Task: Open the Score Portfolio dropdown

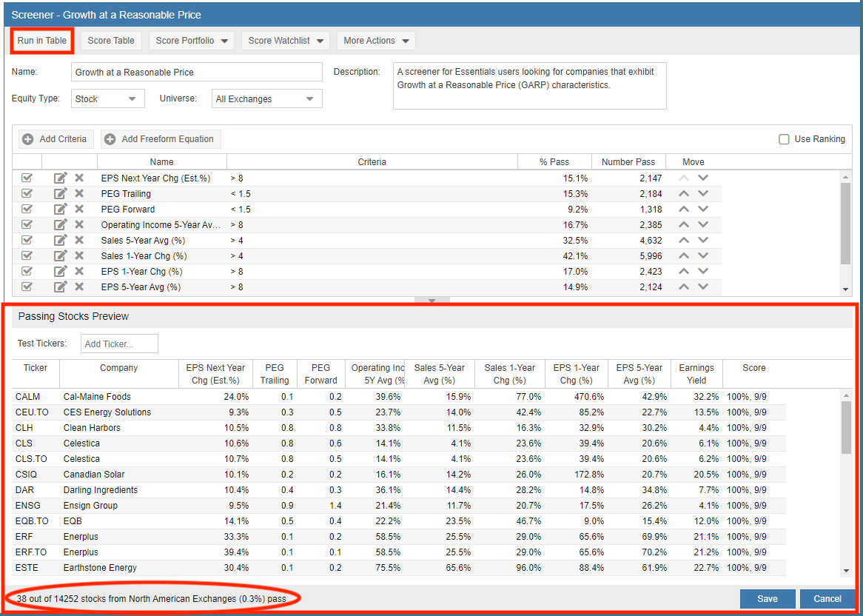Action: 192,41
